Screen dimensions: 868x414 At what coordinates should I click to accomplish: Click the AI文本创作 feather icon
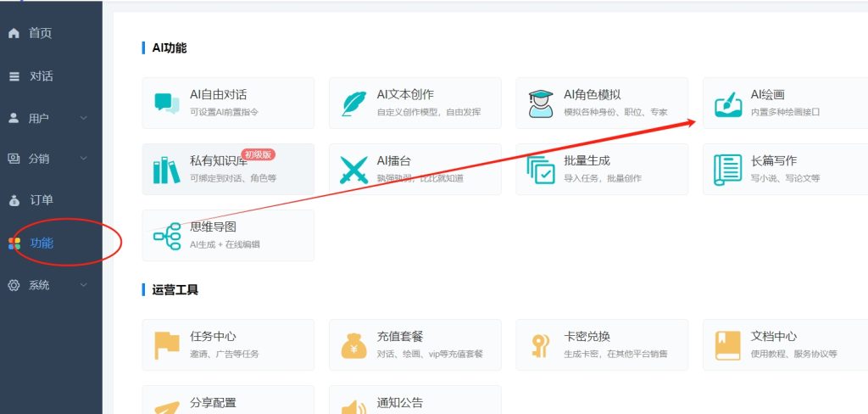[353, 103]
